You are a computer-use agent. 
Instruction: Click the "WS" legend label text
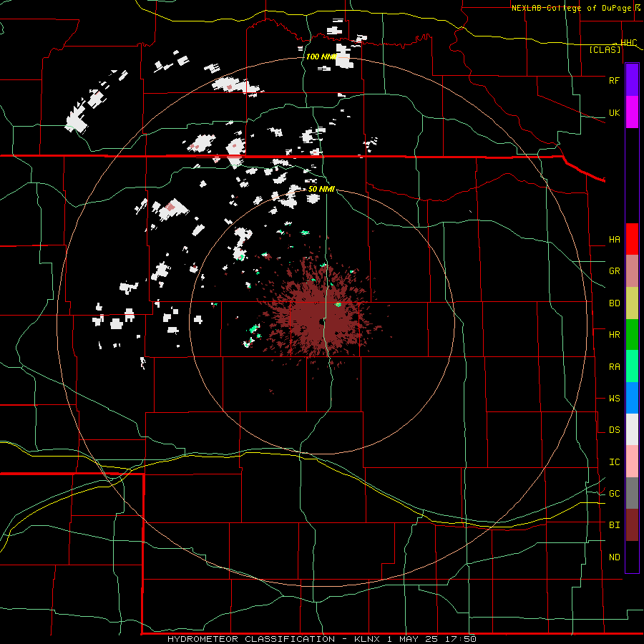point(614,399)
